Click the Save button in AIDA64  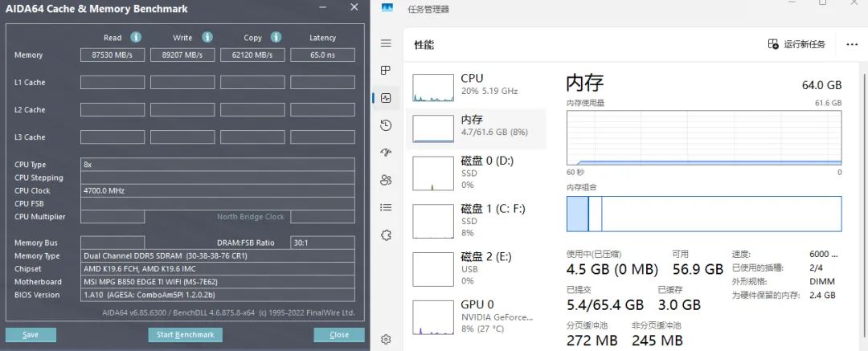tap(31, 335)
